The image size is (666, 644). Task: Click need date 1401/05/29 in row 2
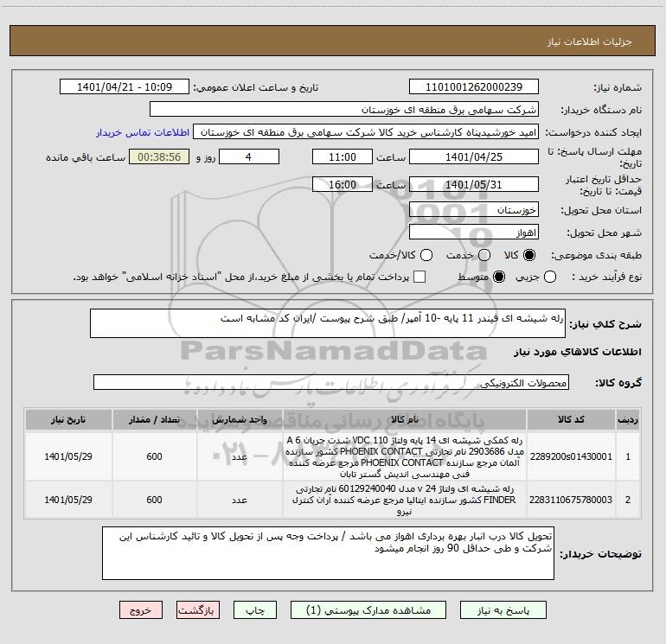68,500
